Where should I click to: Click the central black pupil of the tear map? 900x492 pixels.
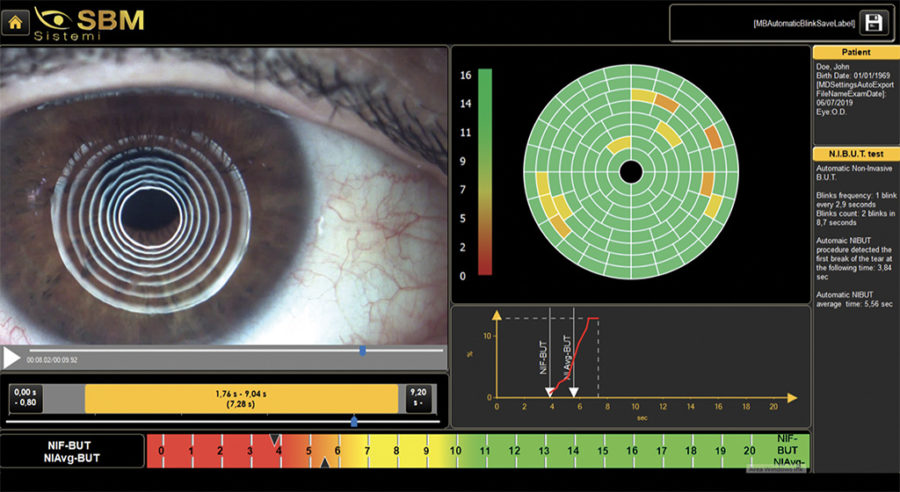click(631, 172)
